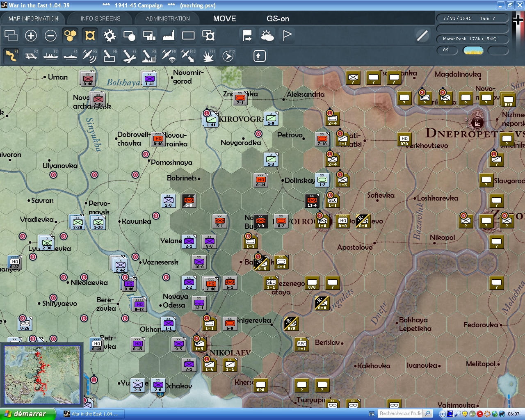Click the weather sun-and-cloud icon
The height and width of the screenshot is (420, 525).
coord(267,36)
